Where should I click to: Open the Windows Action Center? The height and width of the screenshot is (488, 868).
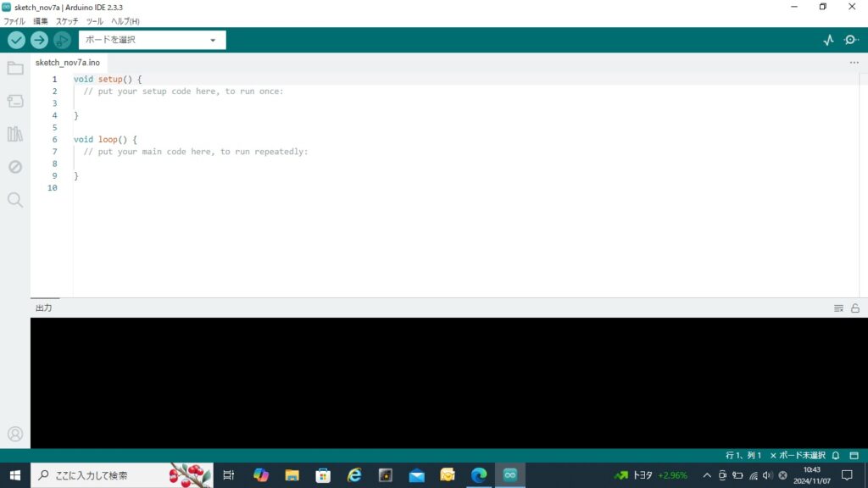(x=847, y=475)
